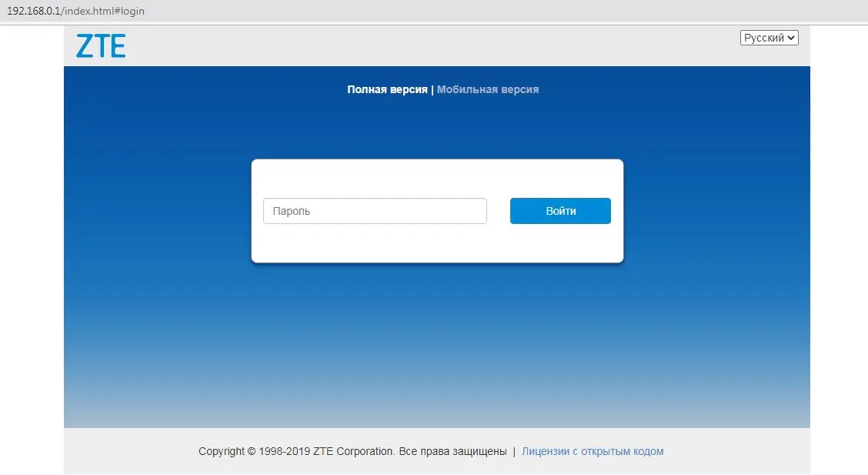Click the browser address bar URL
The width and height of the screenshot is (868, 475).
click(x=75, y=11)
